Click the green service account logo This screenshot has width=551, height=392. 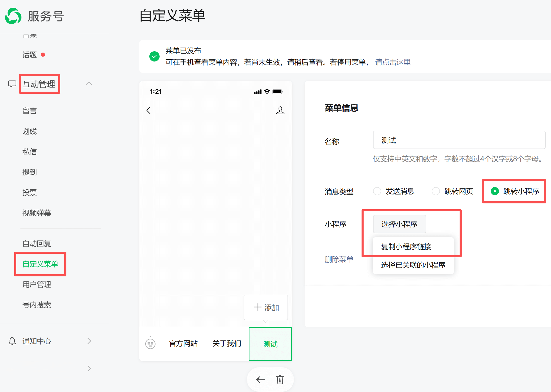coord(13,16)
